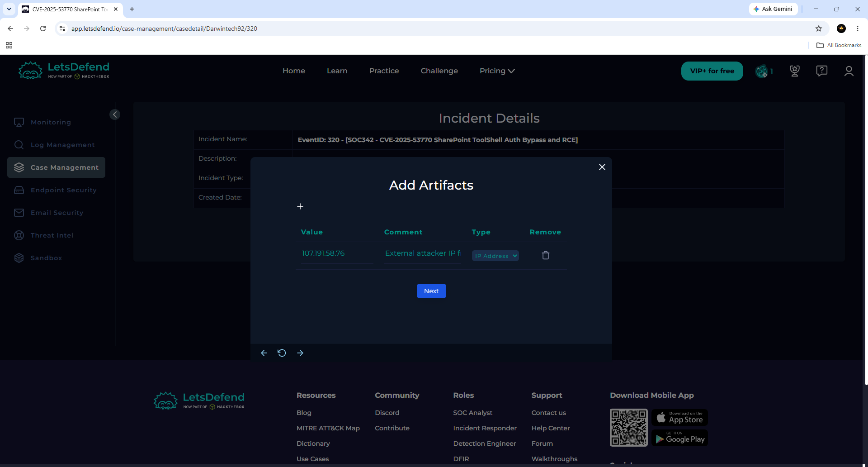Open Endpoint Security from sidebar
Viewport: 868px width, 467px height.
(x=57, y=190)
